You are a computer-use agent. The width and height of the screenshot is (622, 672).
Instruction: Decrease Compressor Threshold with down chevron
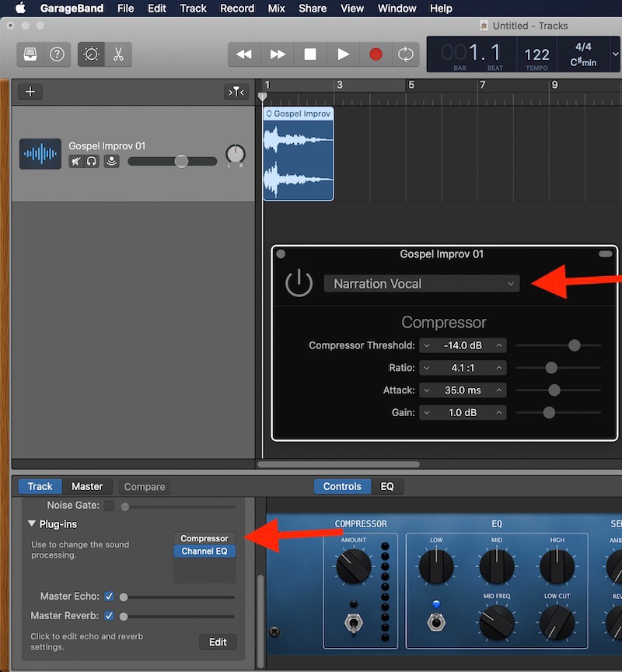(x=427, y=345)
